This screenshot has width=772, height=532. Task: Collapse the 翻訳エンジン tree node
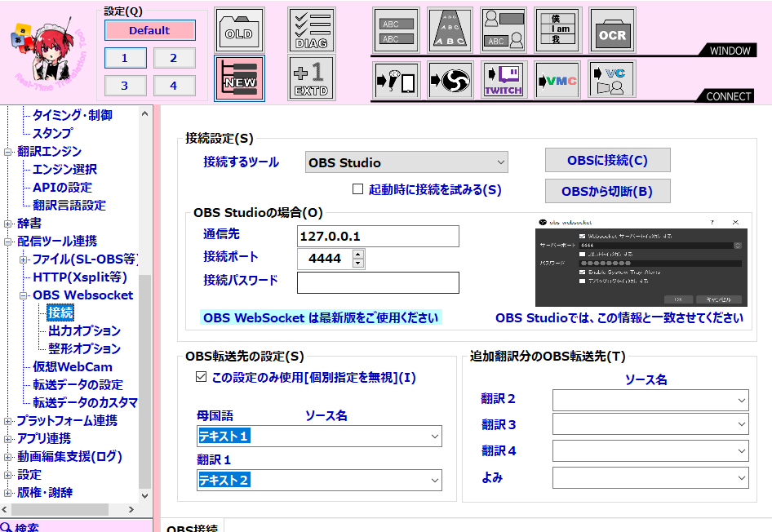8,152
